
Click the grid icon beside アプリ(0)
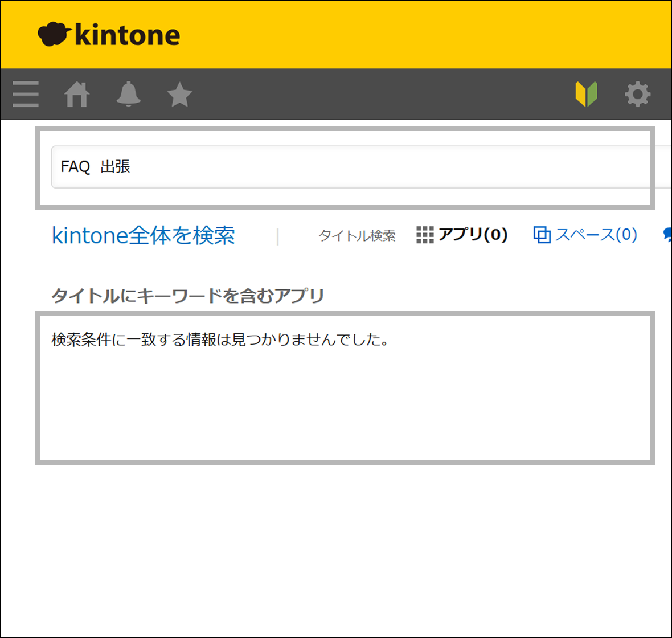coord(425,235)
